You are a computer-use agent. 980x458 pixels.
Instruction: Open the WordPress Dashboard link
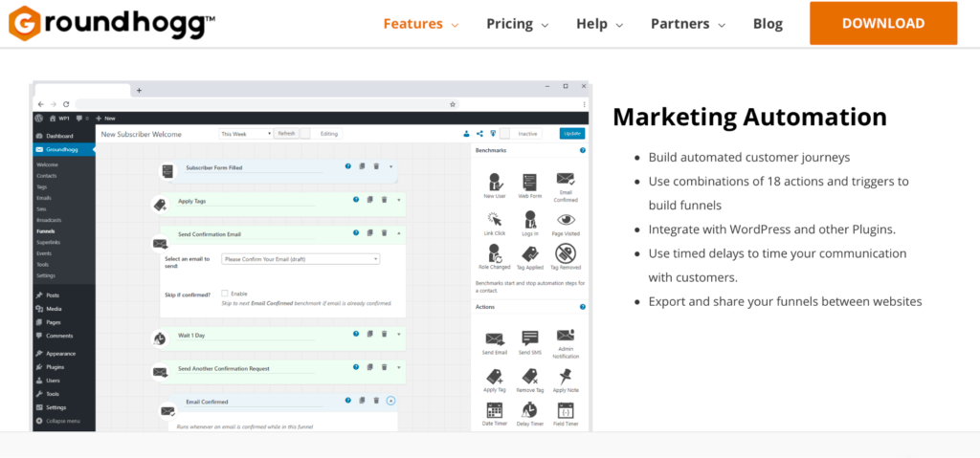click(55, 136)
